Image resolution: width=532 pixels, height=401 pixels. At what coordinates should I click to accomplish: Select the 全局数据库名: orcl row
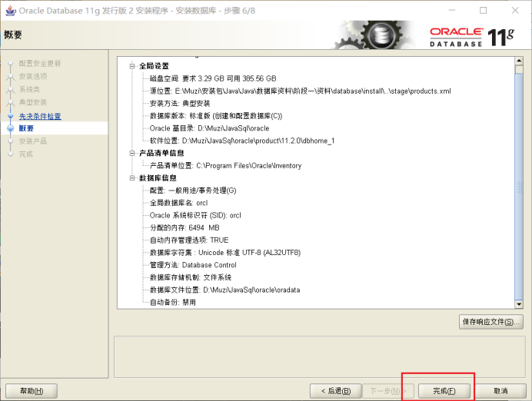(x=178, y=203)
